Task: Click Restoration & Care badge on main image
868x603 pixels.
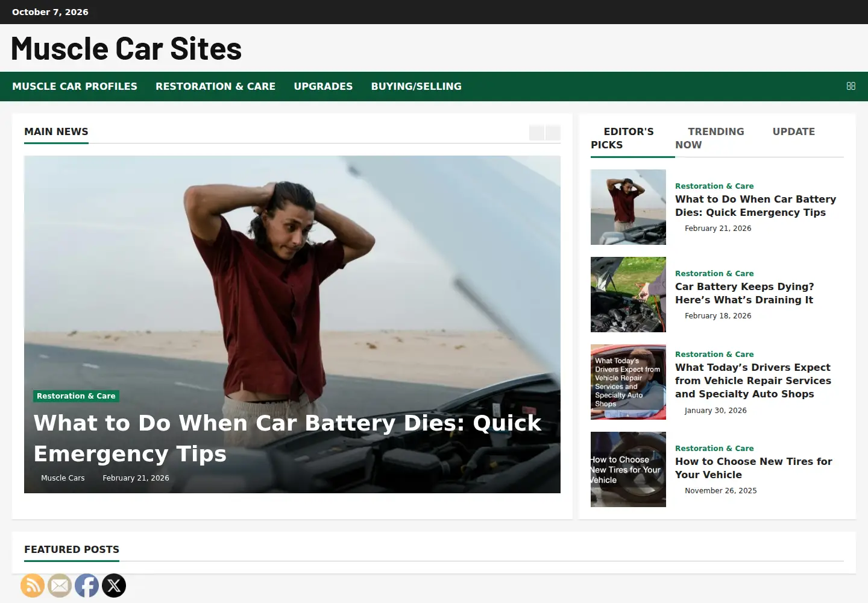Action: click(76, 396)
